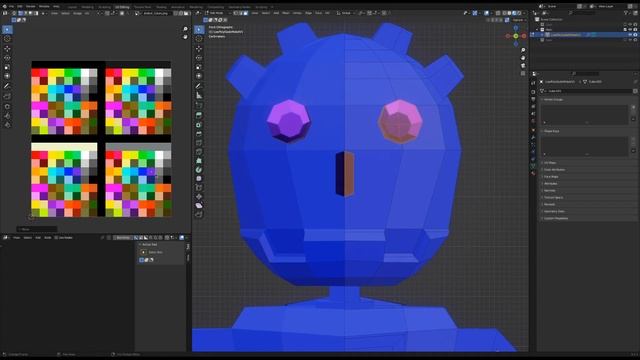Click the red X axis on navigation gizmo
The height and width of the screenshot is (360, 640).
[x=524, y=36]
